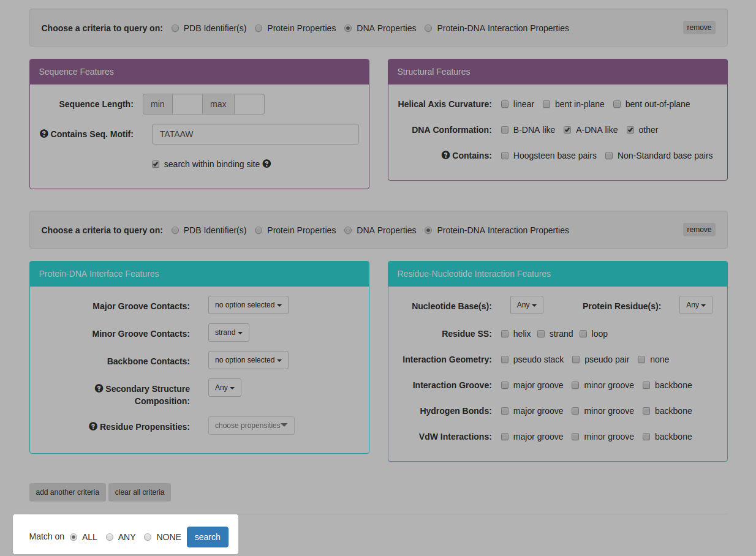This screenshot has width=756, height=556.
Task: Enable the bent in-plane checkbox
Action: coord(546,104)
